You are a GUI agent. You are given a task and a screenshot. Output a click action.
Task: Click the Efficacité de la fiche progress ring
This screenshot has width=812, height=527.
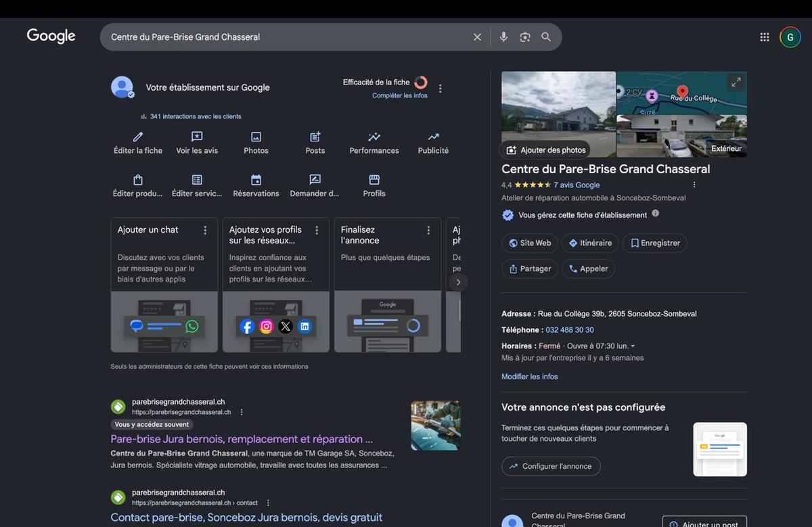click(x=421, y=83)
